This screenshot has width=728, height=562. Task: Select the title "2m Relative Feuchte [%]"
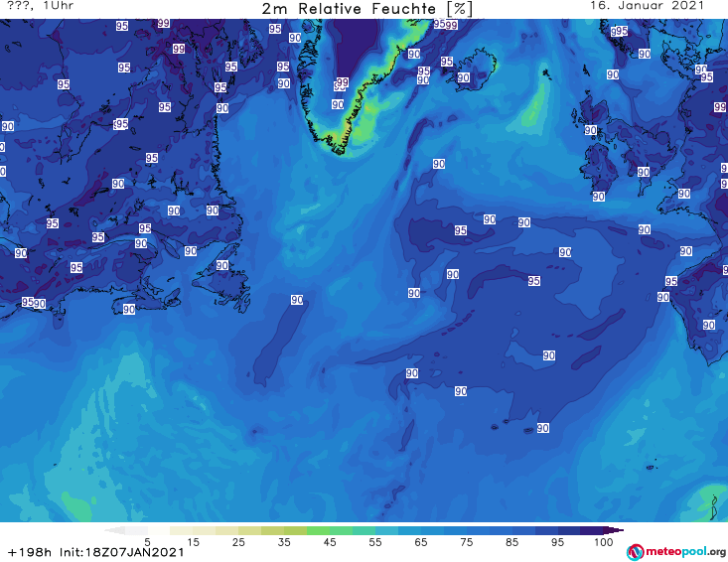pyautogui.click(x=366, y=9)
